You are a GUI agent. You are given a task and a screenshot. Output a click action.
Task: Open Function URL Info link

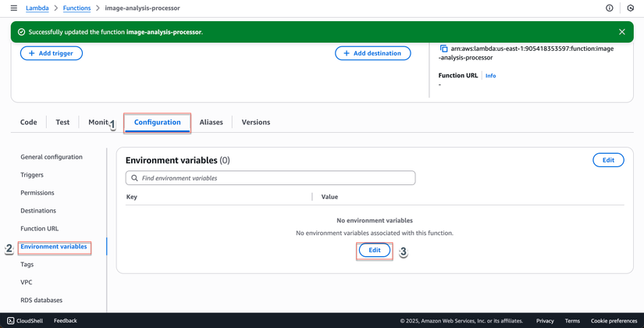pos(490,76)
